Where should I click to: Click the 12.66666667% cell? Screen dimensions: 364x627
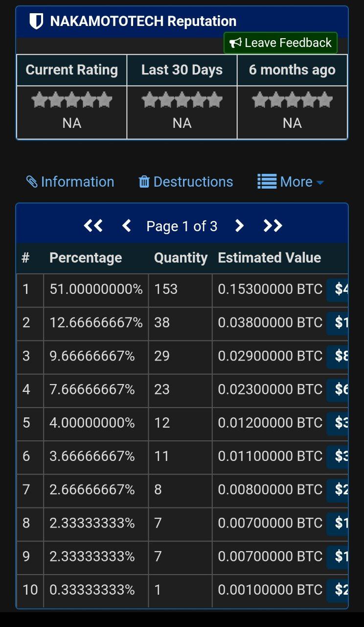pyautogui.click(x=96, y=322)
